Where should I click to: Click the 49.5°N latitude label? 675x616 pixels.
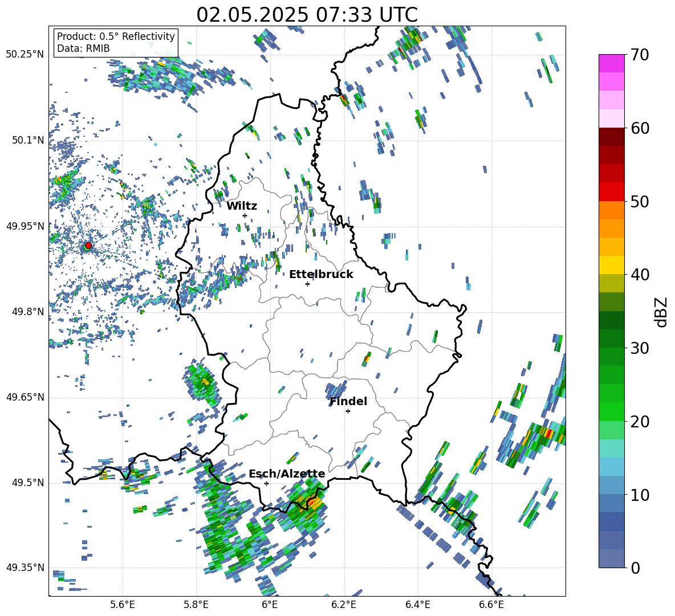tap(28, 483)
